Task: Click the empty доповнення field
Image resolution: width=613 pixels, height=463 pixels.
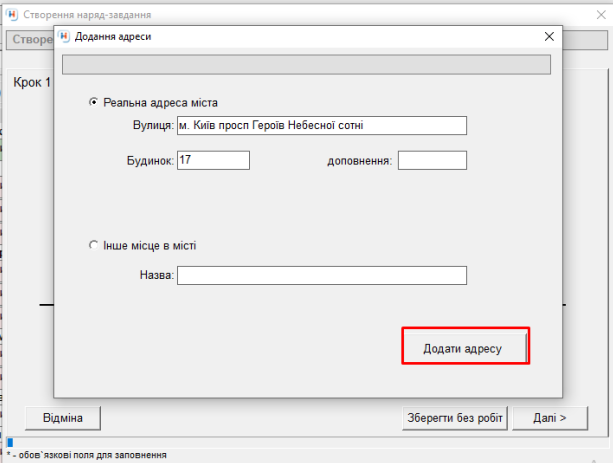Action: point(432,160)
